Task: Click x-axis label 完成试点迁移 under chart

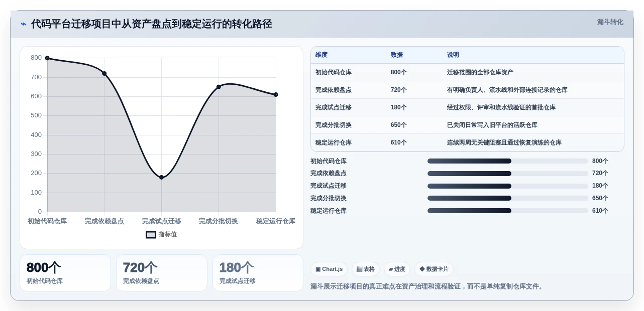Action: click(161, 221)
